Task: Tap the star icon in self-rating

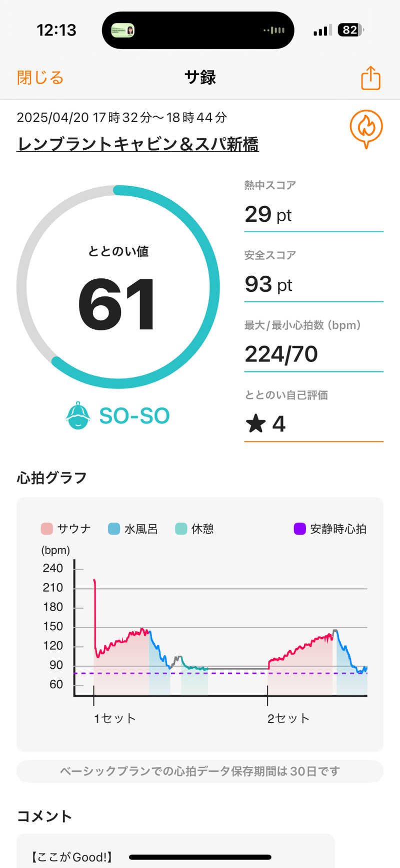Action: click(x=255, y=424)
